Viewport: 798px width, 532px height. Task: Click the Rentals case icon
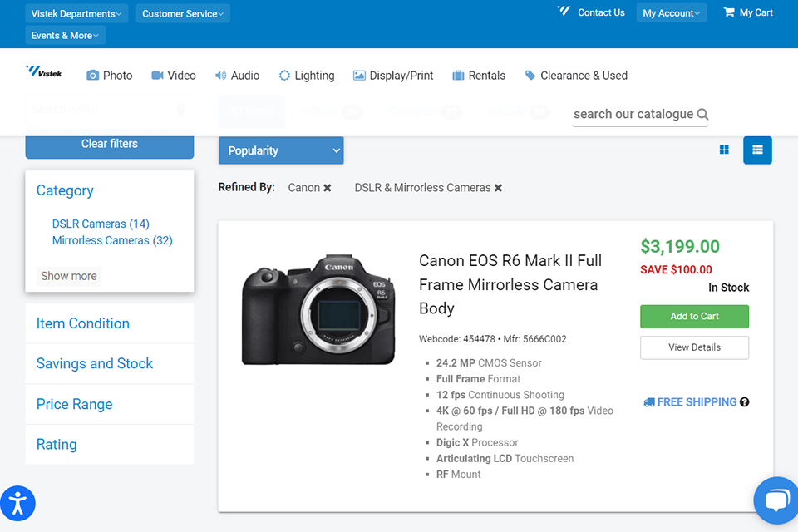[458, 76]
